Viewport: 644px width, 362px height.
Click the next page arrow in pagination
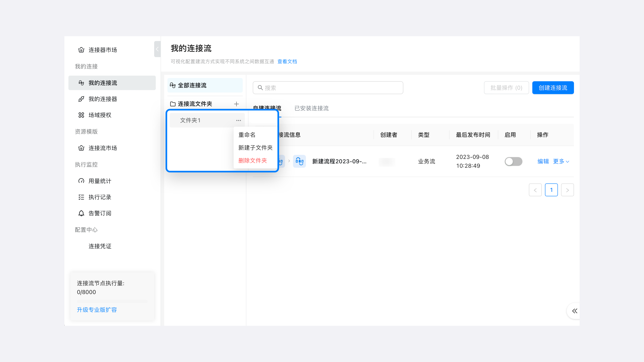(x=568, y=190)
